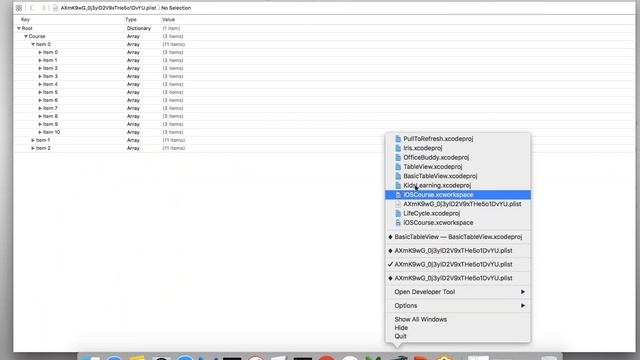This screenshot has height=360, width=640.
Task: Click the Value column header
Action: pyautogui.click(x=168, y=20)
